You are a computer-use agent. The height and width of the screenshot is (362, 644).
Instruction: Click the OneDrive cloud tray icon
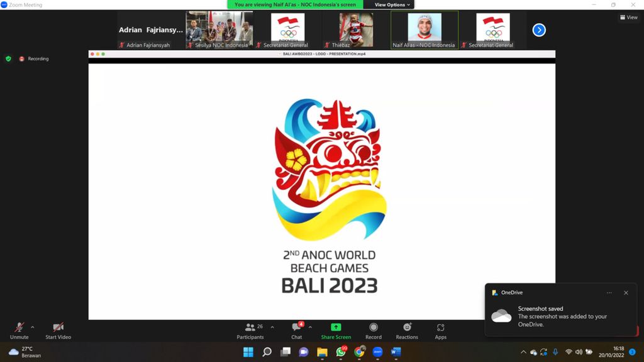(533, 352)
